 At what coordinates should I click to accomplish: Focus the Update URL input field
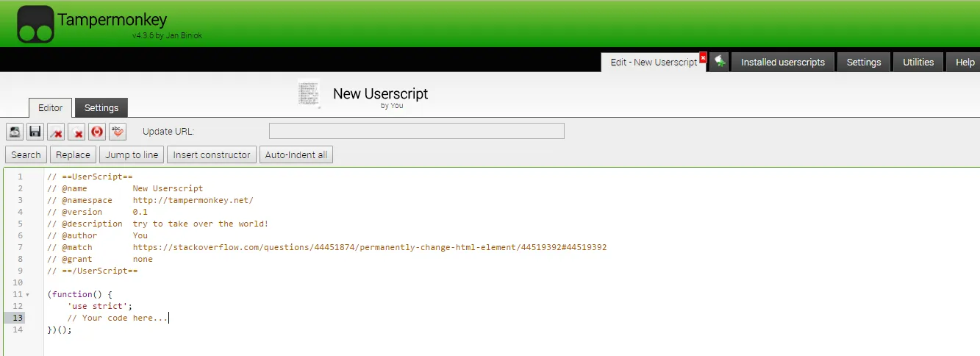point(417,131)
